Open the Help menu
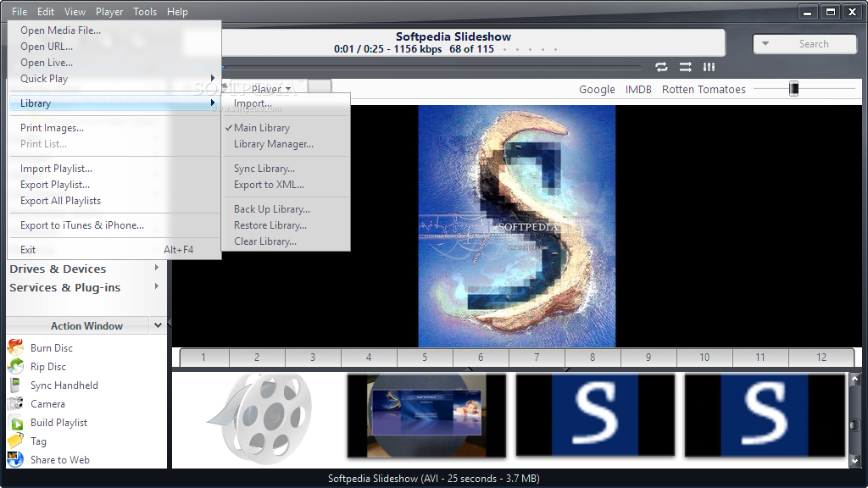Screen dimensions: 868x488 [177, 12]
